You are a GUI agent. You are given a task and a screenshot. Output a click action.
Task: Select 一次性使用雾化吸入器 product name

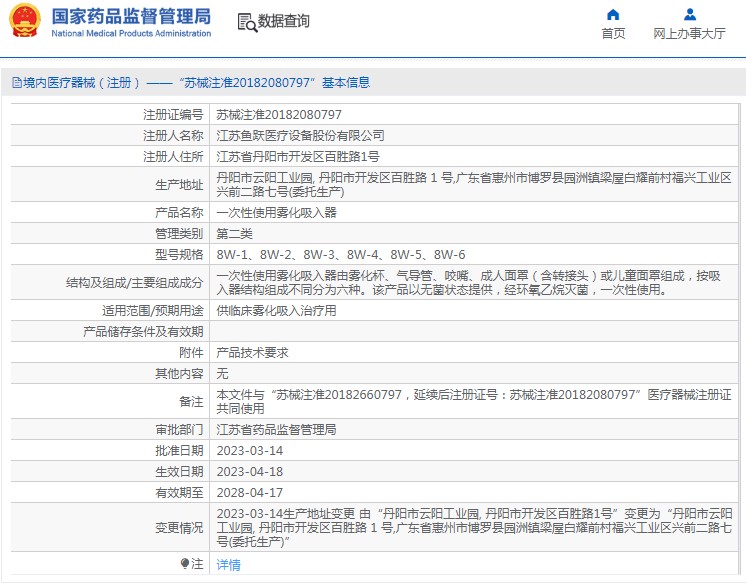(276, 213)
